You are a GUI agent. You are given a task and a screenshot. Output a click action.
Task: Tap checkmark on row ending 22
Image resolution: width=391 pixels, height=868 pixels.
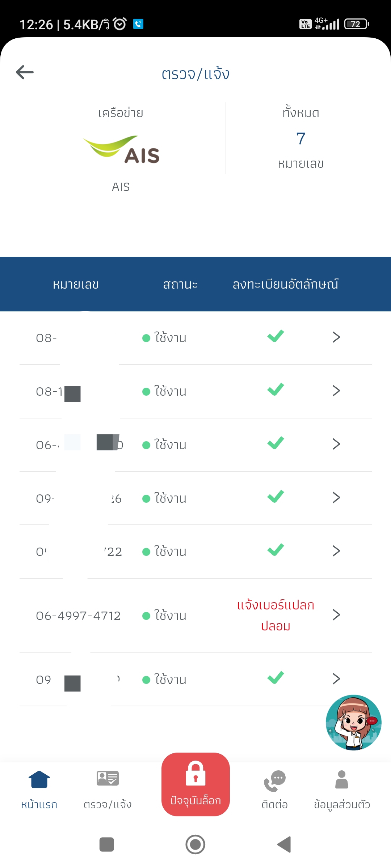[x=276, y=550]
